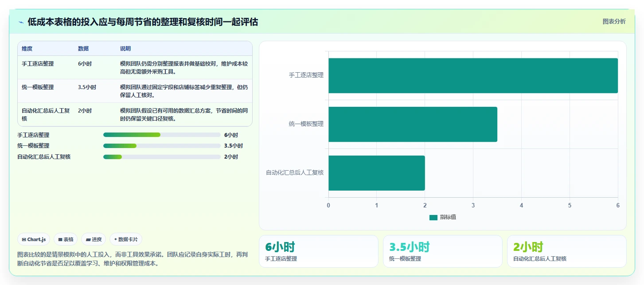The height and width of the screenshot is (285, 644).
Task: Click the lightning icon beside the title
Action: click(21, 22)
